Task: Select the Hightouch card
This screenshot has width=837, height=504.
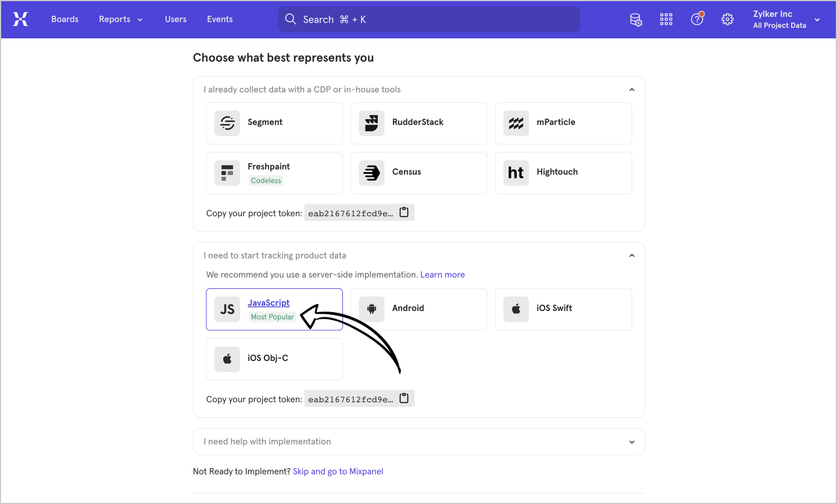Action: click(x=563, y=173)
